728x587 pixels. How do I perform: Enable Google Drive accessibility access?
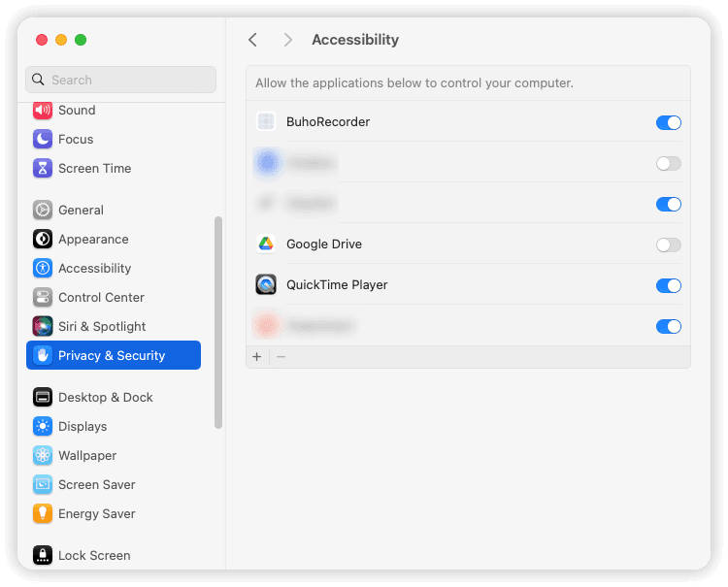click(669, 245)
